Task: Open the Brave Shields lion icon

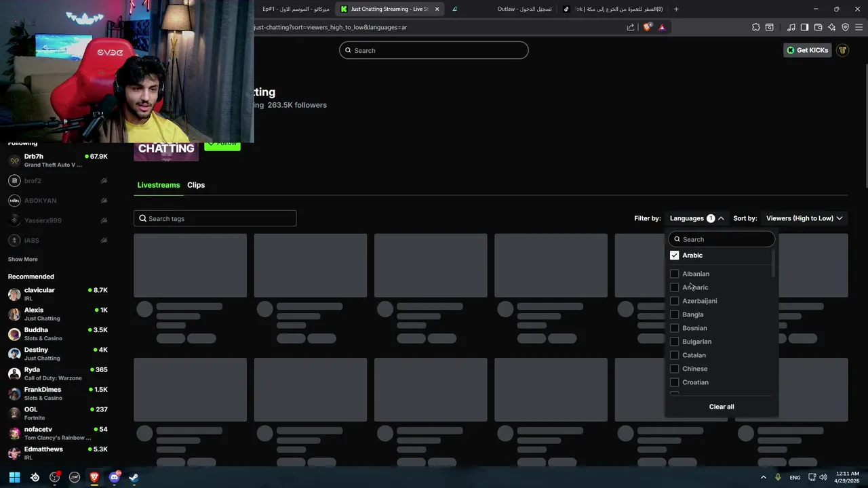Action: click(647, 27)
